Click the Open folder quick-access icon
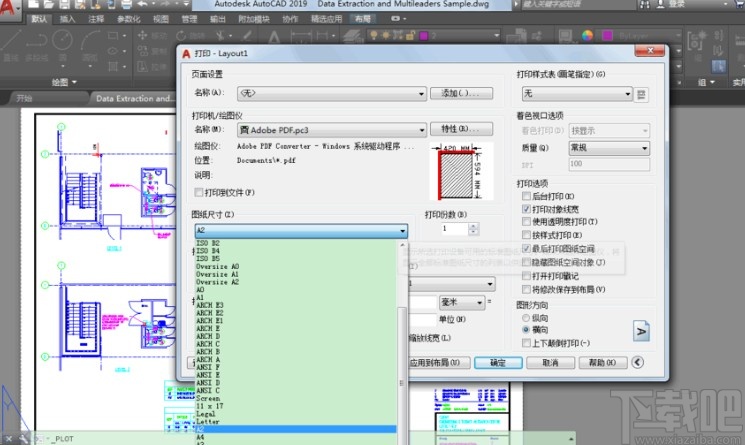The height and width of the screenshot is (445, 745). [49, 4]
